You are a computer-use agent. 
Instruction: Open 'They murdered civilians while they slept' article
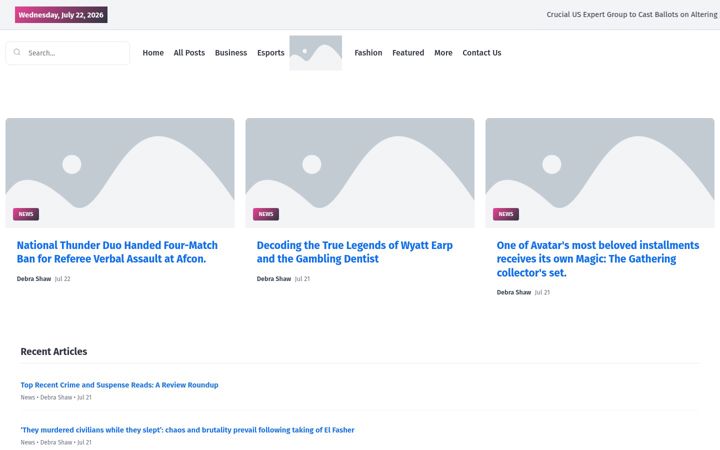click(x=187, y=430)
